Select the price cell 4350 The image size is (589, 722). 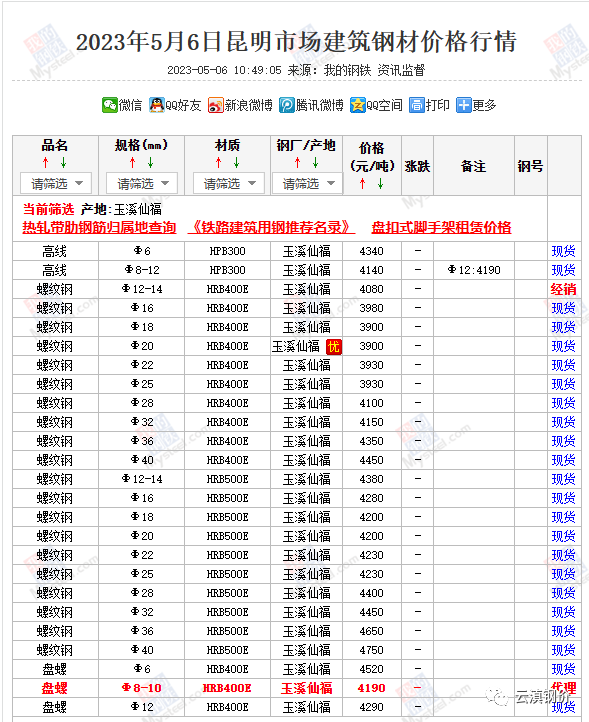(x=372, y=441)
